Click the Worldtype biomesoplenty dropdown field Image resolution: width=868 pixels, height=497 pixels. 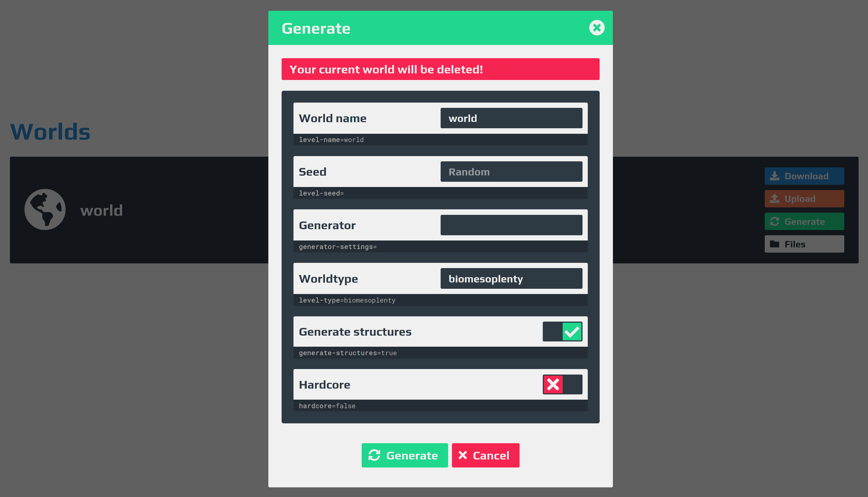(512, 278)
